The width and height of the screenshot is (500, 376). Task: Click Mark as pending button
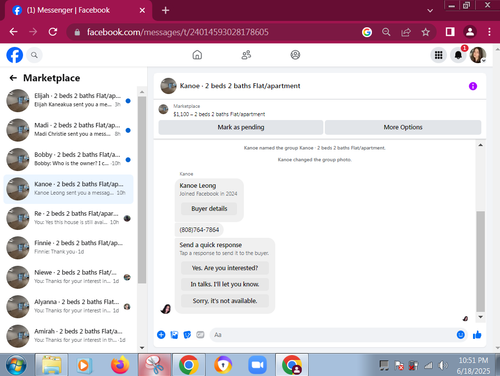point(241,127)
